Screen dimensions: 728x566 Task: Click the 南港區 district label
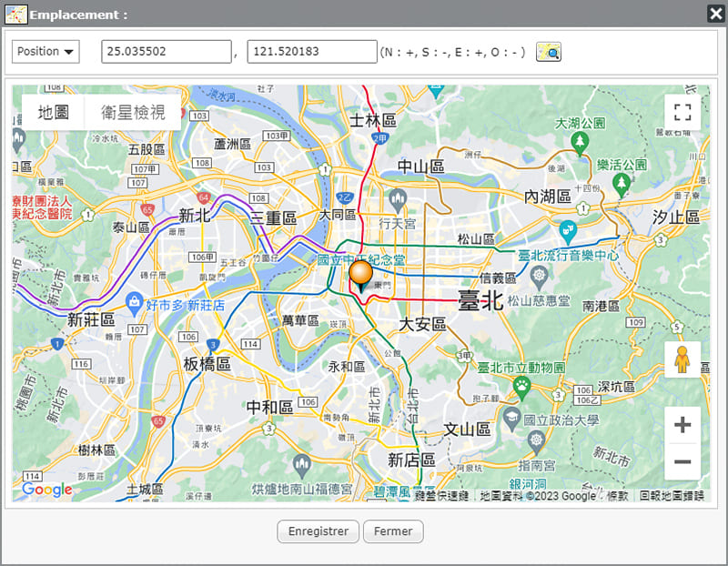[601, 306]
